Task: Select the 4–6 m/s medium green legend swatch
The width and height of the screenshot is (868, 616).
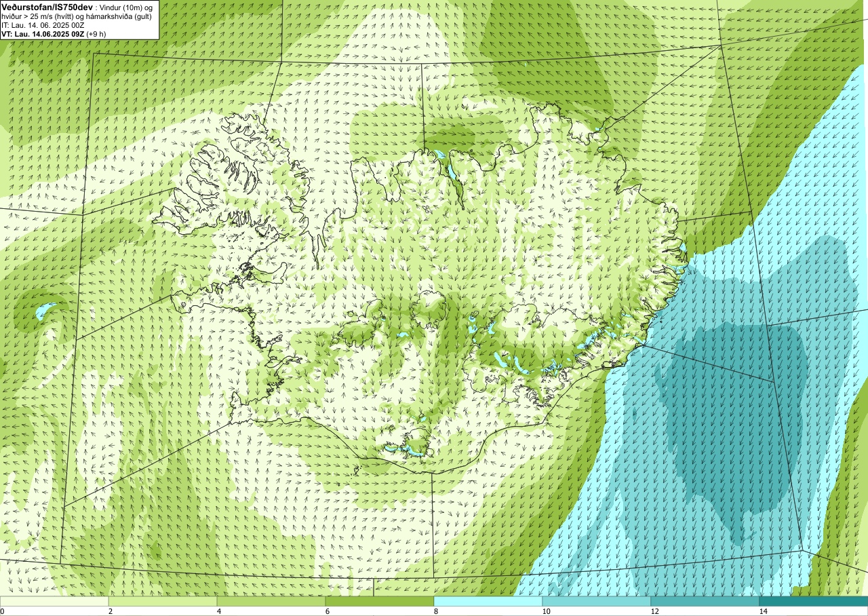Action: (271, 601)
